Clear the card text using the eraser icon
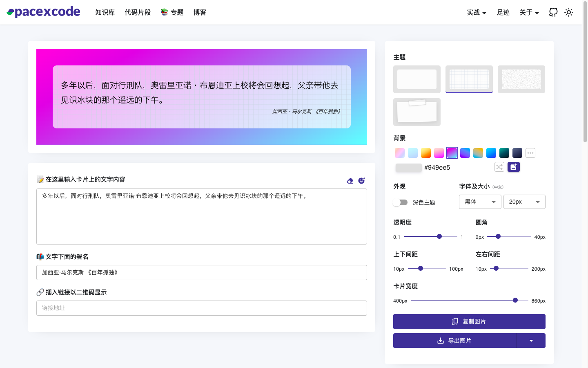Screen dimensions: 588x368 [350, 180]
